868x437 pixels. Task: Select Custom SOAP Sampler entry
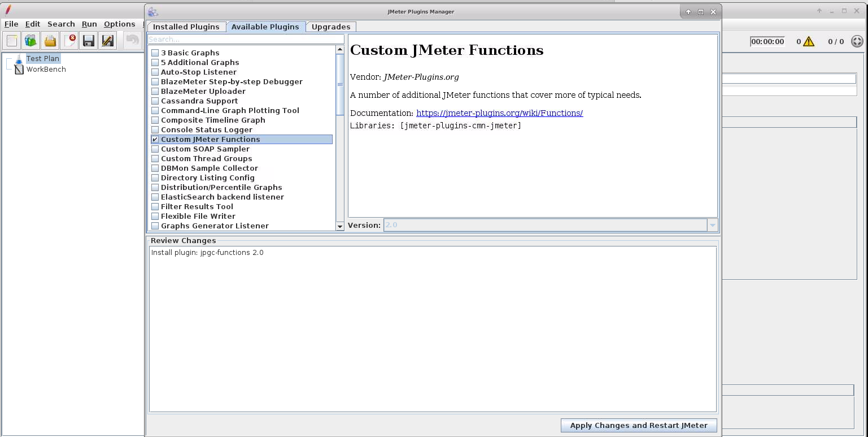click(x=205, y=149)
